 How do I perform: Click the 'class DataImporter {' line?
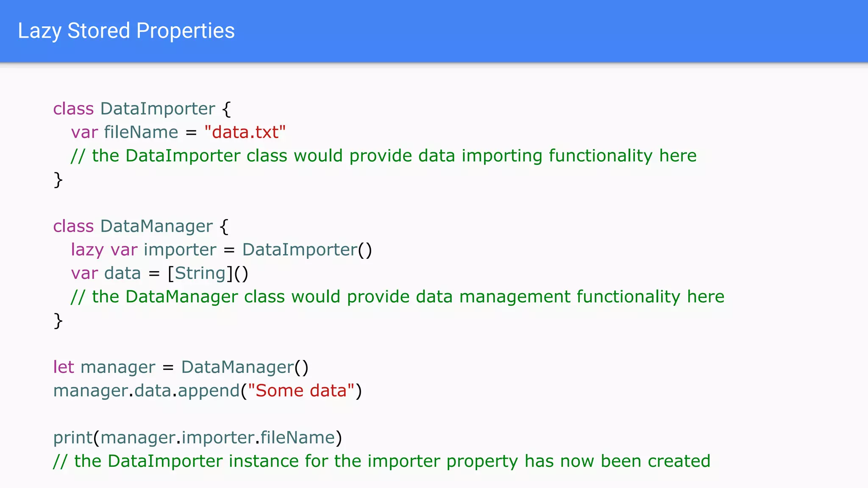click(x=142, y=109)
